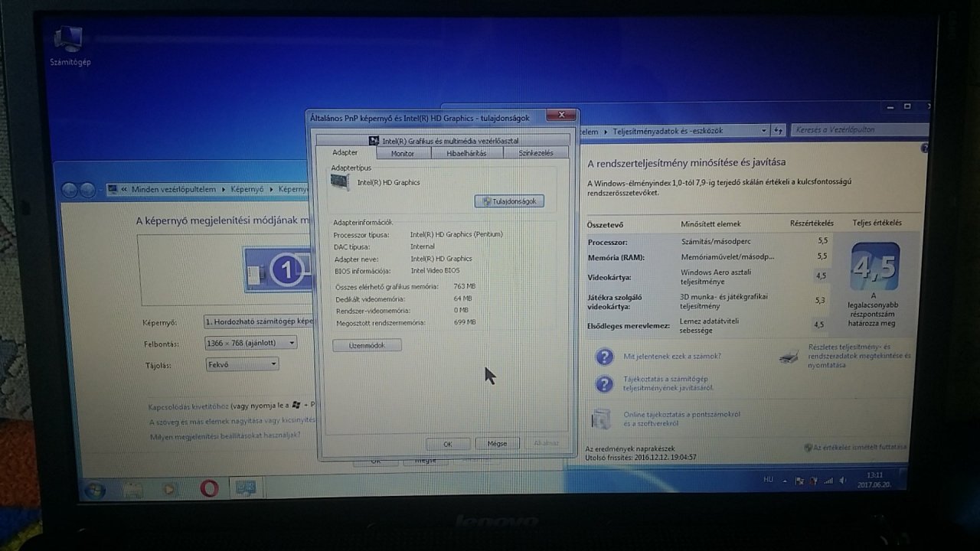
Task: Select the Control Panel taskbar button
Action: pyautogui.click(x=247, y=487)
